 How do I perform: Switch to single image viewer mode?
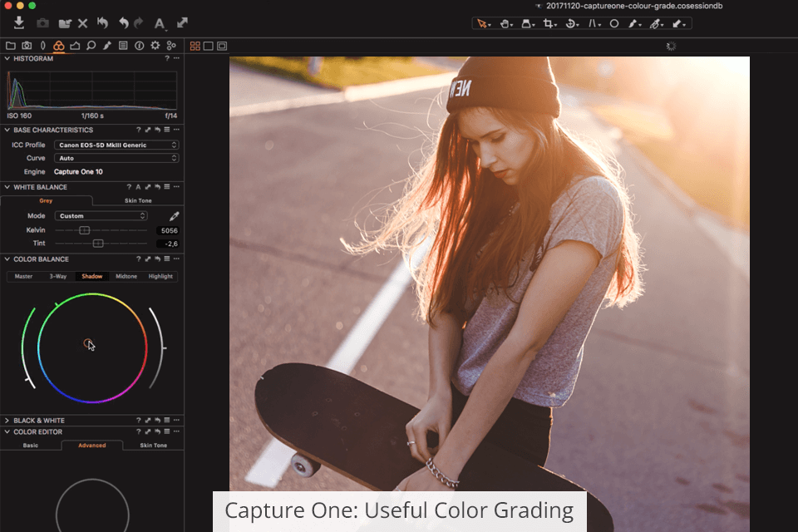point(209,46)
